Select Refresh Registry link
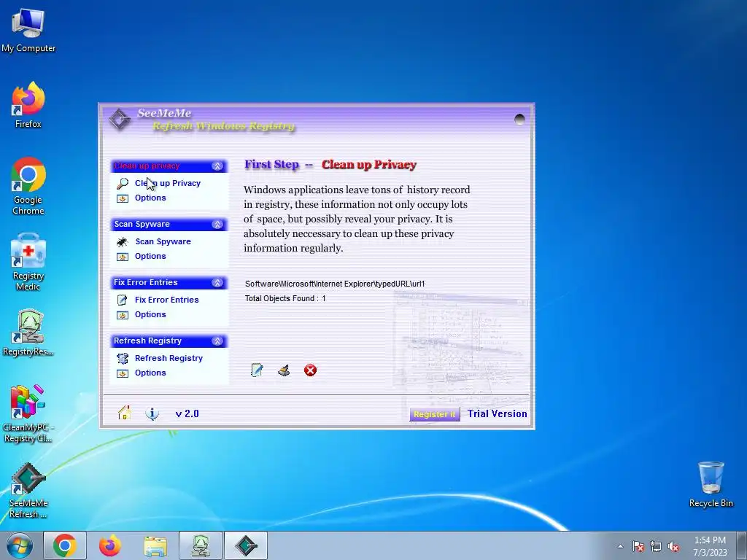Viewport: 747px width, 560px height. coord(169,358)
